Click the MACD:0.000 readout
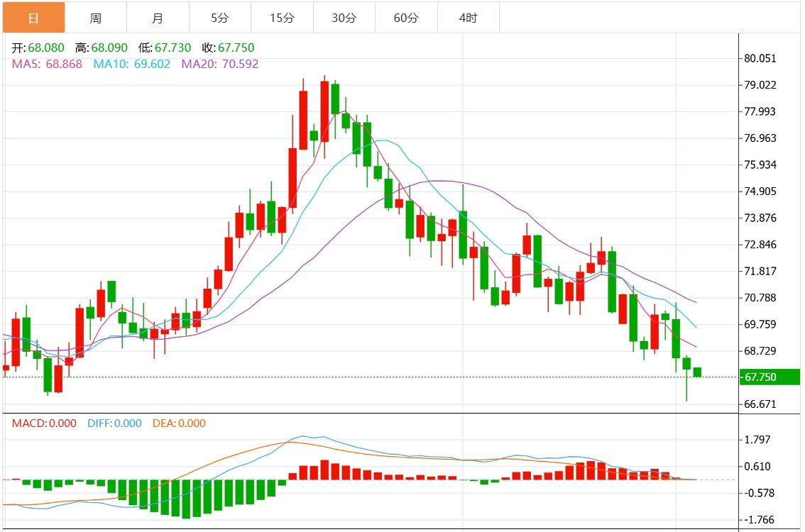The image size is (805, 532). pyautogui.click(x=44, y=423)
